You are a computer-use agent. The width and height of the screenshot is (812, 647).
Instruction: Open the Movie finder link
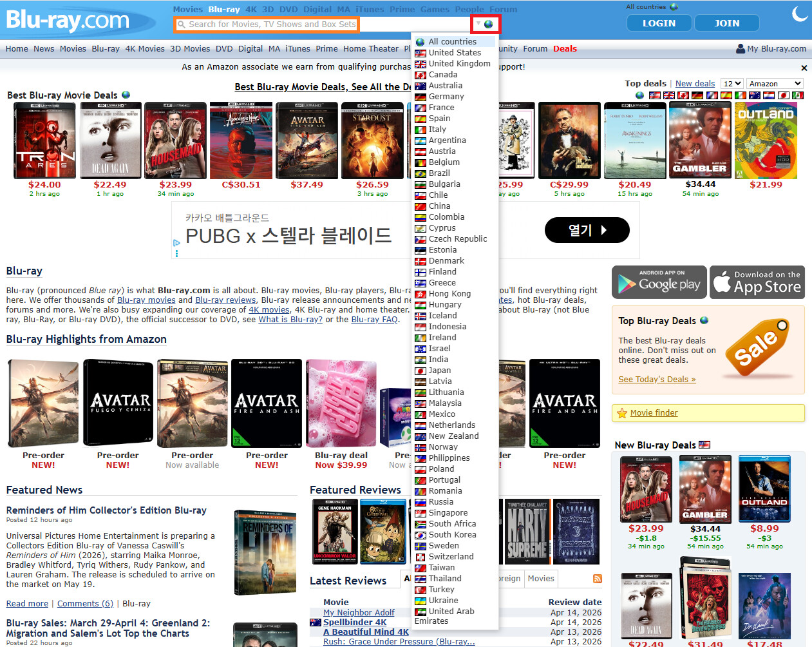pos(654,412)
